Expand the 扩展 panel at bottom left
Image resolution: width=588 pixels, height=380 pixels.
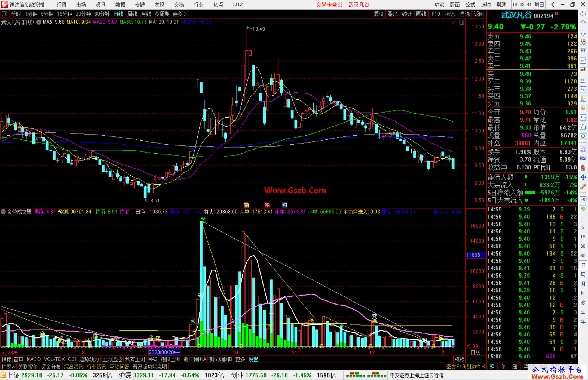click(8, 367)
